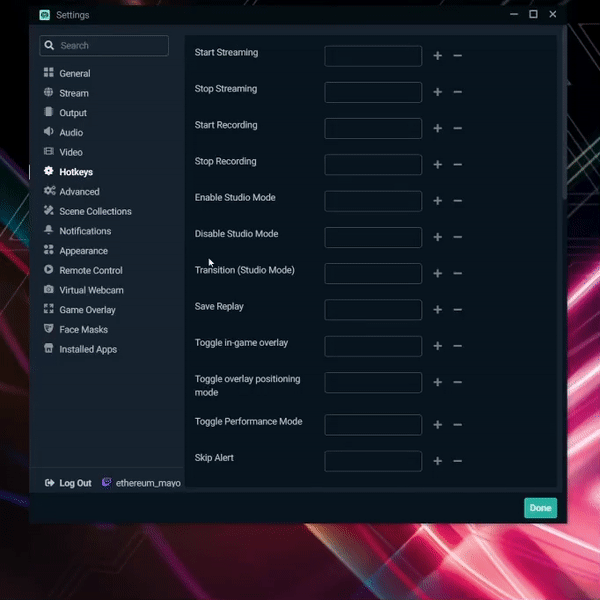
Task: Open Game Overlay settings
Action: [x=87, y=310]
